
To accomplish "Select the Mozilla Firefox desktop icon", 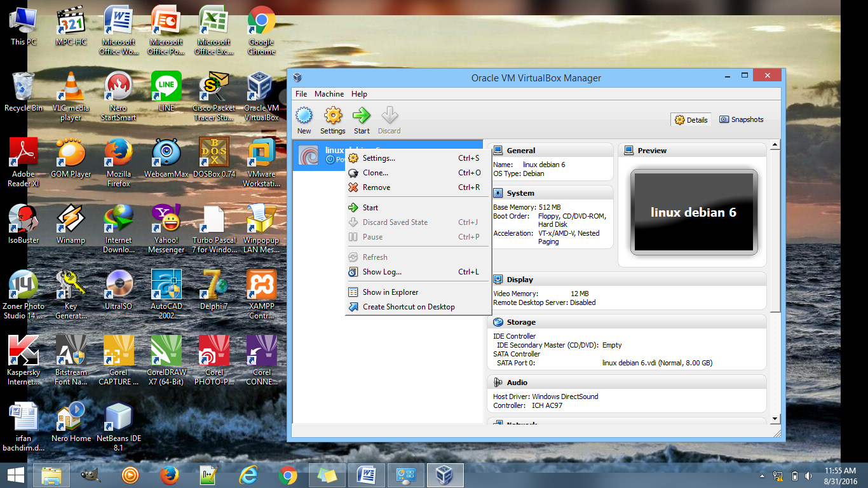I will tap(119, 163).
